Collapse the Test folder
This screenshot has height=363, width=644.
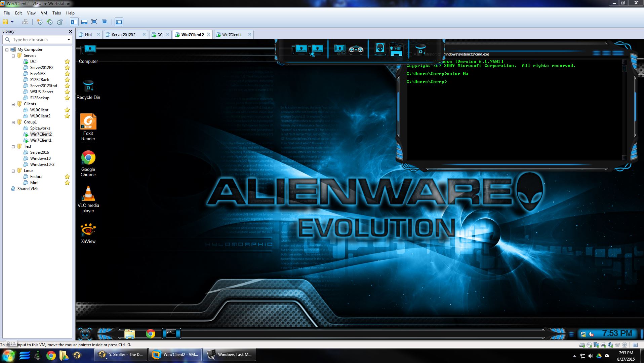click(13, 146)
